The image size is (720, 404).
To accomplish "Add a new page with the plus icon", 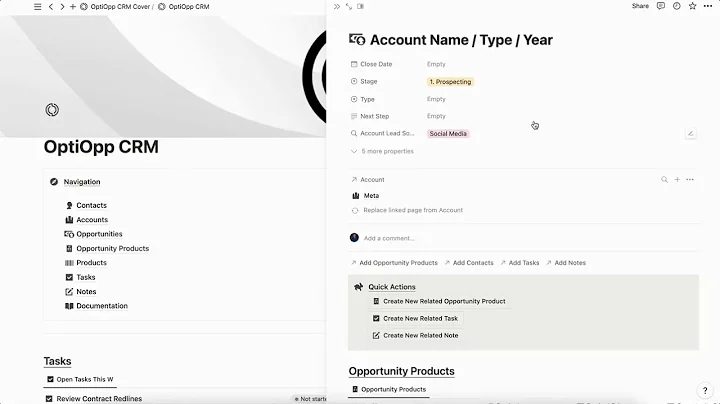I will click(x=73, y=7).
